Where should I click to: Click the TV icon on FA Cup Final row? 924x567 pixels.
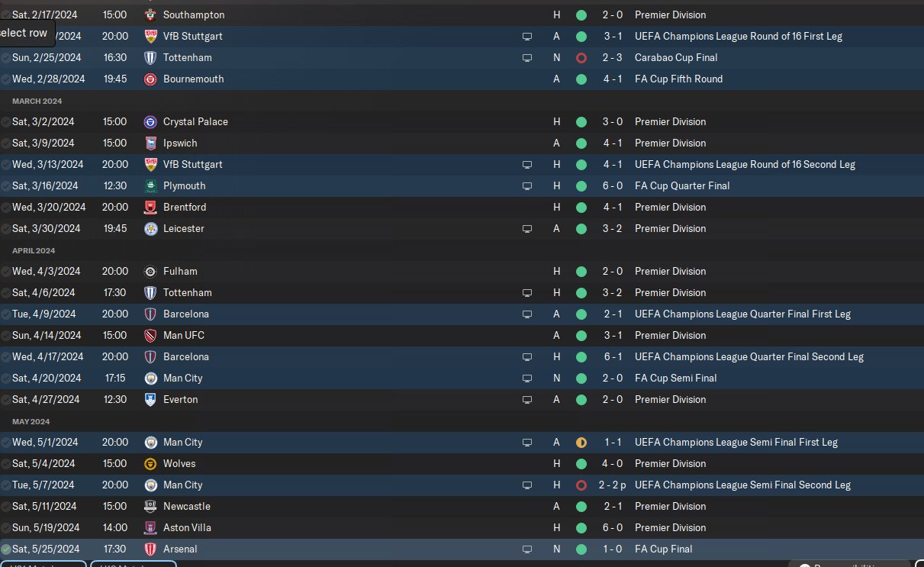click(x=526, y=549)
